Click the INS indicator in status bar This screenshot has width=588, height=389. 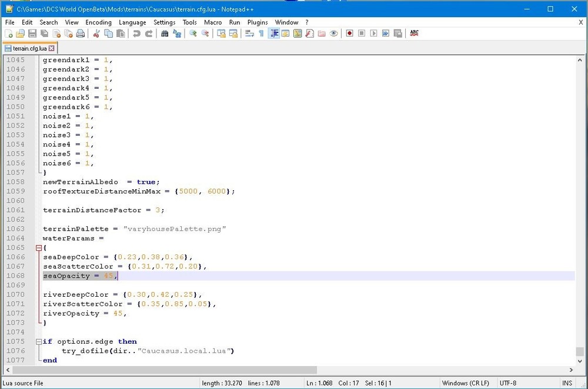click(567, 383)
